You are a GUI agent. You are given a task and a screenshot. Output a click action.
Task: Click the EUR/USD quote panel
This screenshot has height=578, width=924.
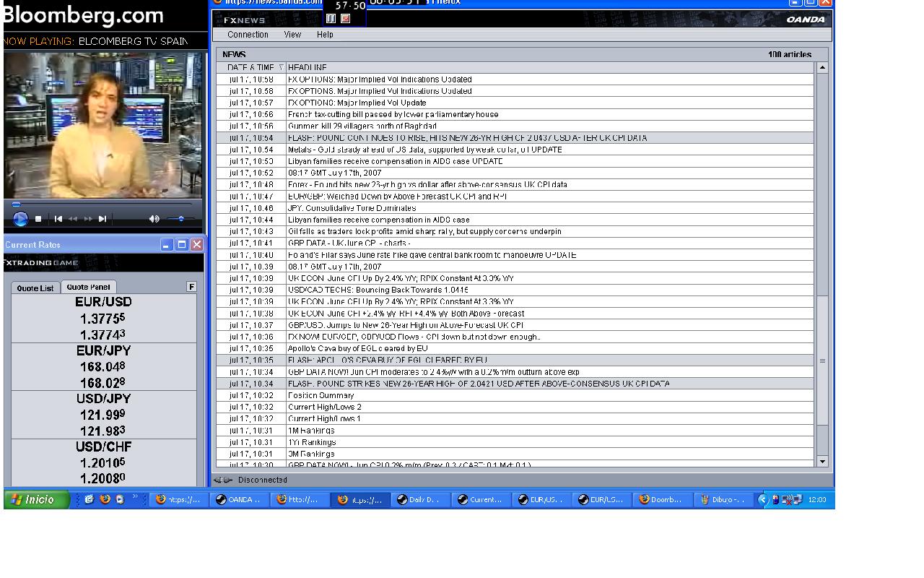[104, 318]
